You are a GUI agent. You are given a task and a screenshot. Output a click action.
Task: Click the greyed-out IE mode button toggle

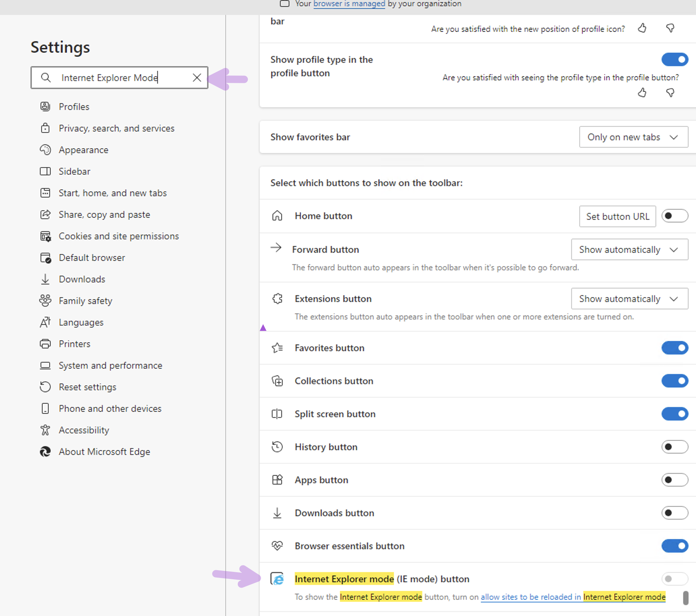(675, 579)
